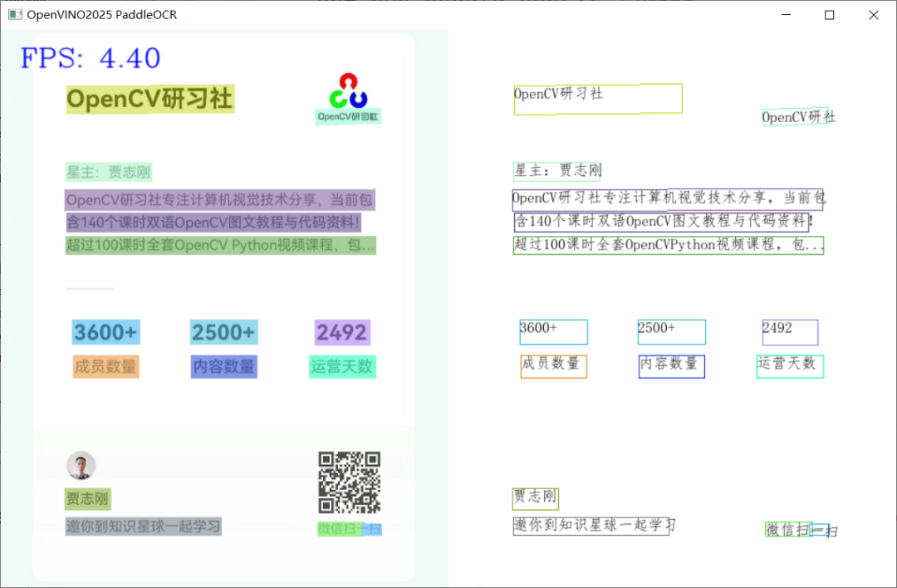
Task: Click highlighted green line '超过100课时全套OpenCV Python'
Action: tap(220, 245)
